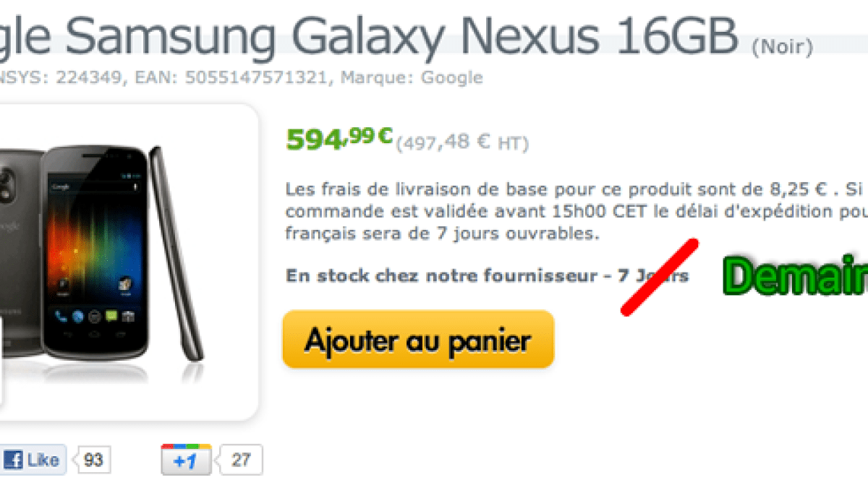
Task: Click the Facebook f logo icon
Action: tap(13, 460)
